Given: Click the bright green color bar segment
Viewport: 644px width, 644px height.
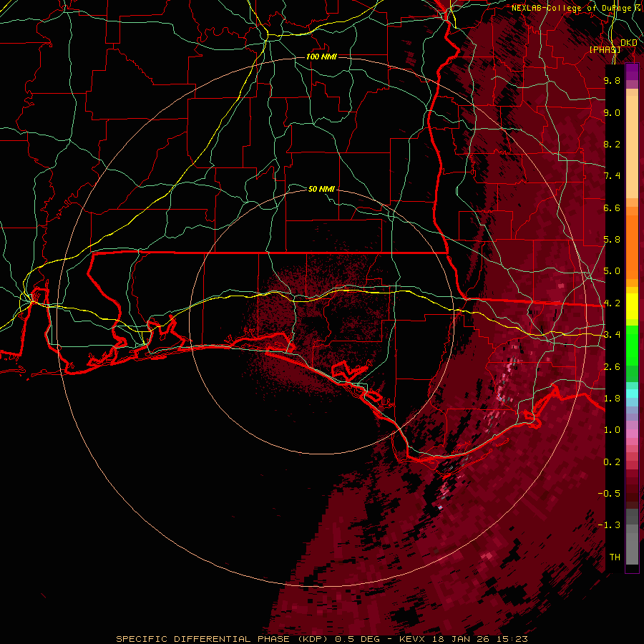Looking at the screenshot, I should point(632,345).
